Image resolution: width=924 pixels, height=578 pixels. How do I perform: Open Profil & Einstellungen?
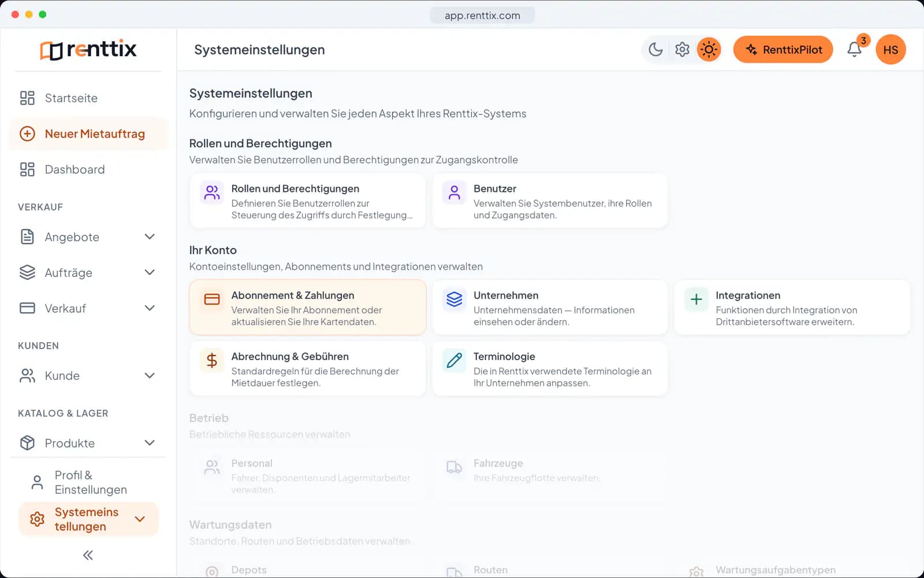coord(88,482)
